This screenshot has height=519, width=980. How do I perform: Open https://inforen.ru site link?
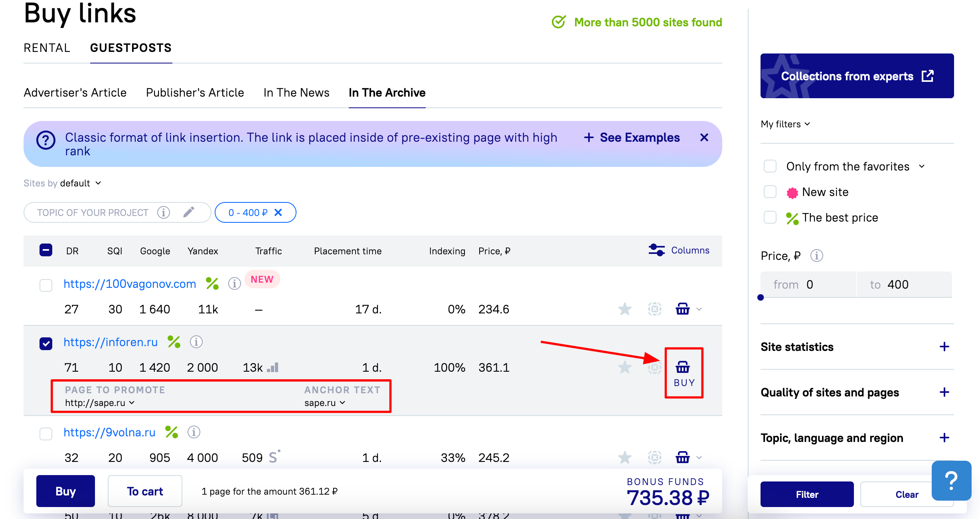point(111,342)
